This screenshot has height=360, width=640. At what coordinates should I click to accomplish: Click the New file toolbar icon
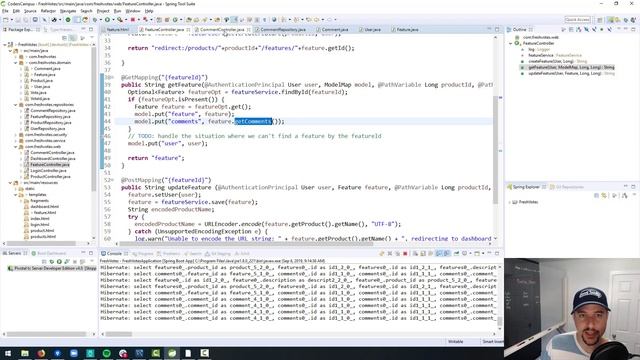[x=5, y=20]
